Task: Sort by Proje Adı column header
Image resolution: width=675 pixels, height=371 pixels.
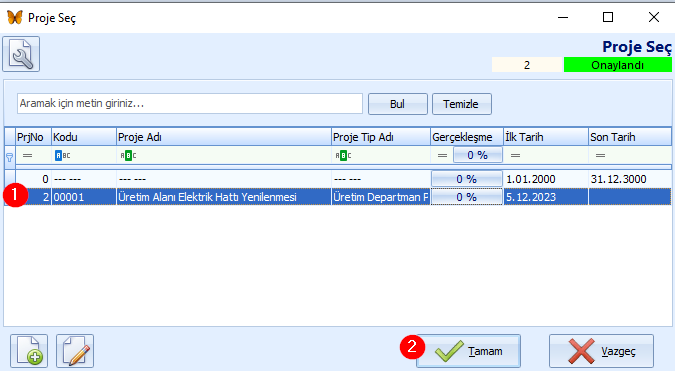Action: click(x=224, y=137)
